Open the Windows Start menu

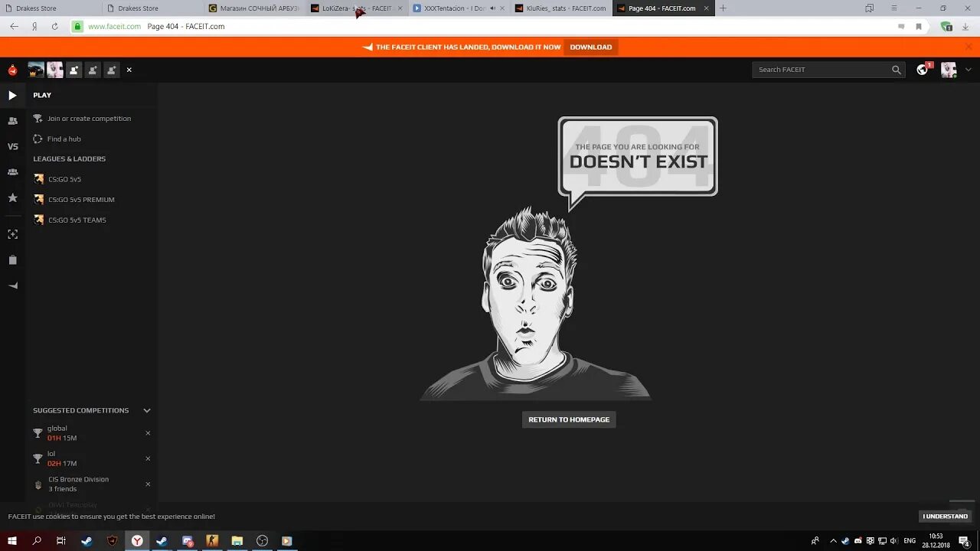pyautogui.click(x=12, y=541)
